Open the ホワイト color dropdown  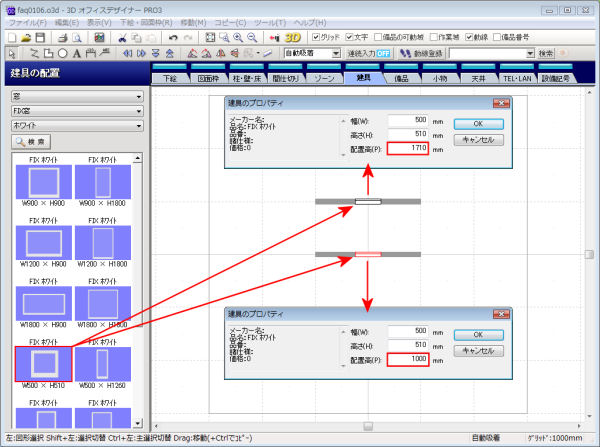tap(89, 127)
